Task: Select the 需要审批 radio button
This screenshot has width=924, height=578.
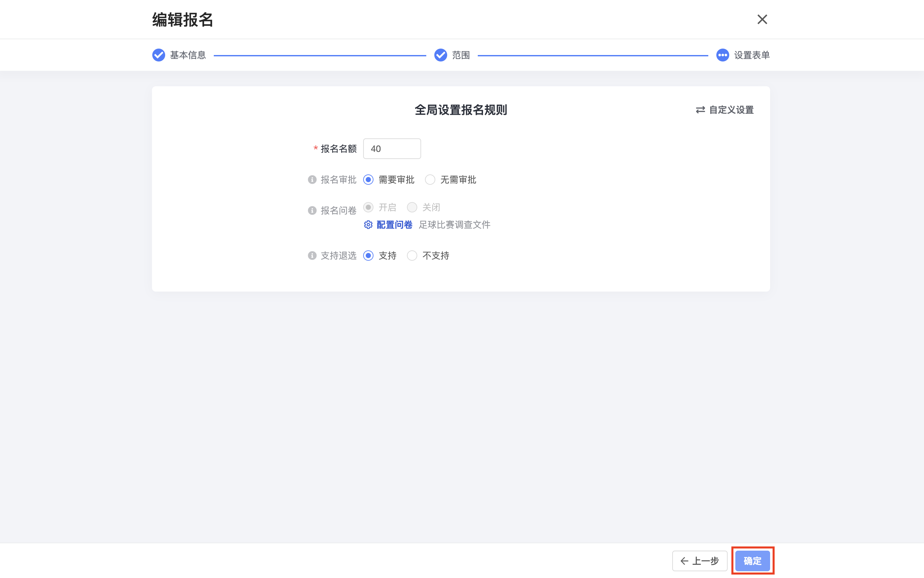Action: (368, 180)
